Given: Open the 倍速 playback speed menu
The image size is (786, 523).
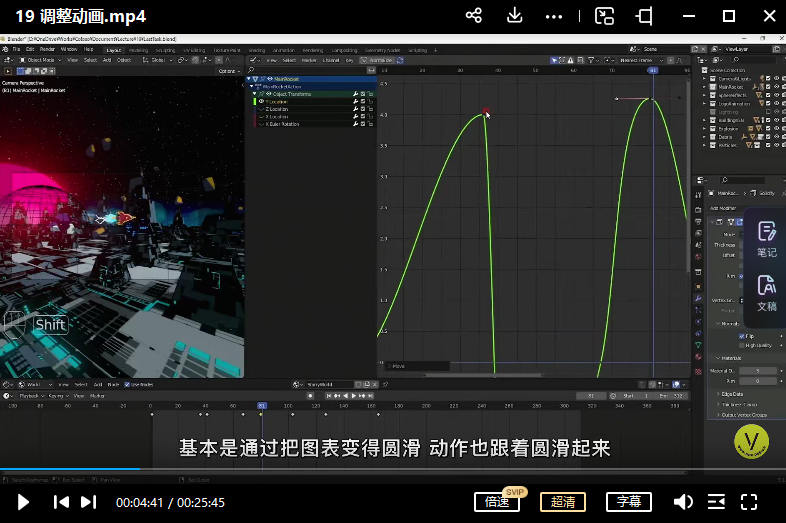Looking at the screenshot, I should [x=497, y=502].
